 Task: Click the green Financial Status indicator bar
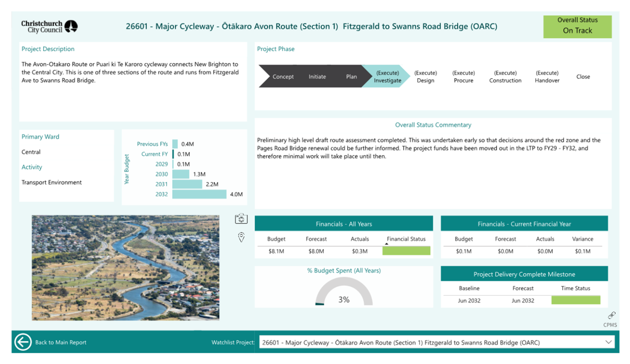[406, 251]
